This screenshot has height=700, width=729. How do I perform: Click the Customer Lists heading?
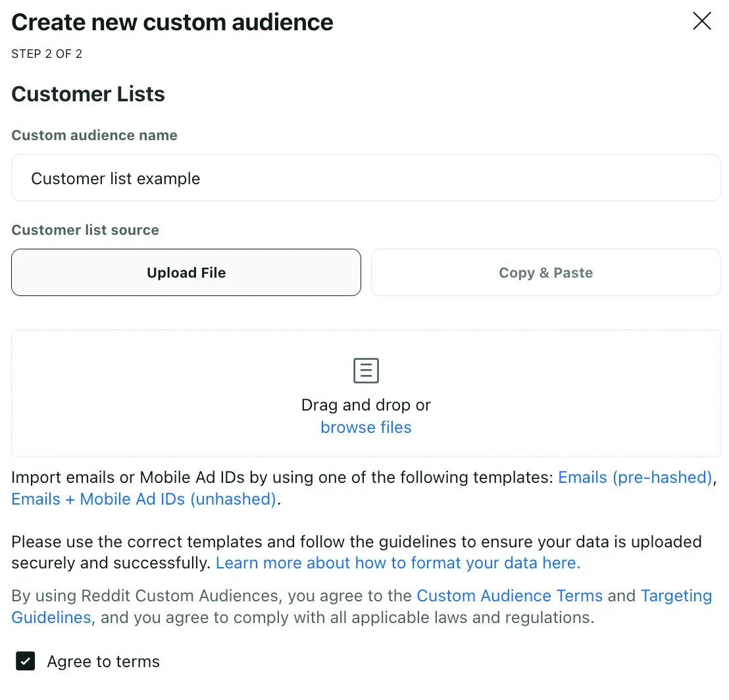(x=88, y=94)
